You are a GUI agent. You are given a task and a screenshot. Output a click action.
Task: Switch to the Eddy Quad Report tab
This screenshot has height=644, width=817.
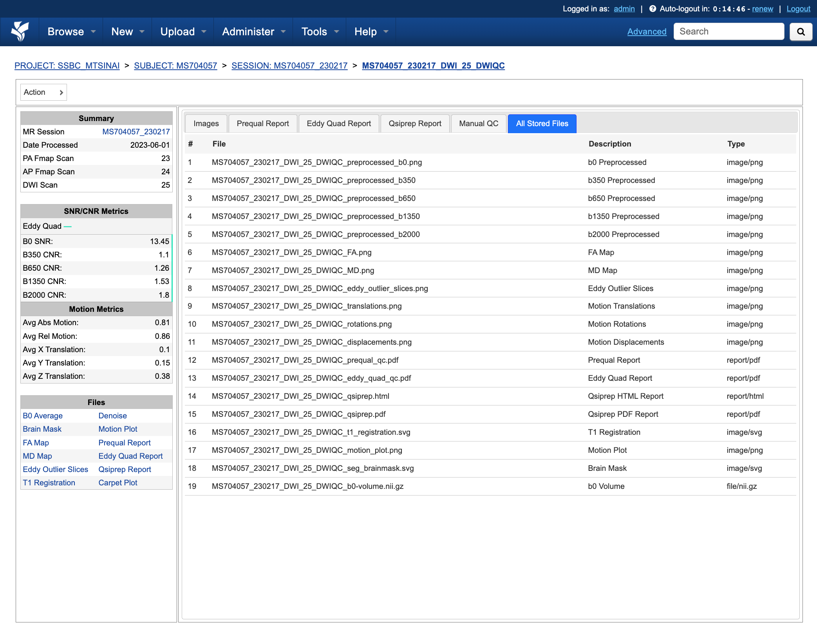point(339,123)
